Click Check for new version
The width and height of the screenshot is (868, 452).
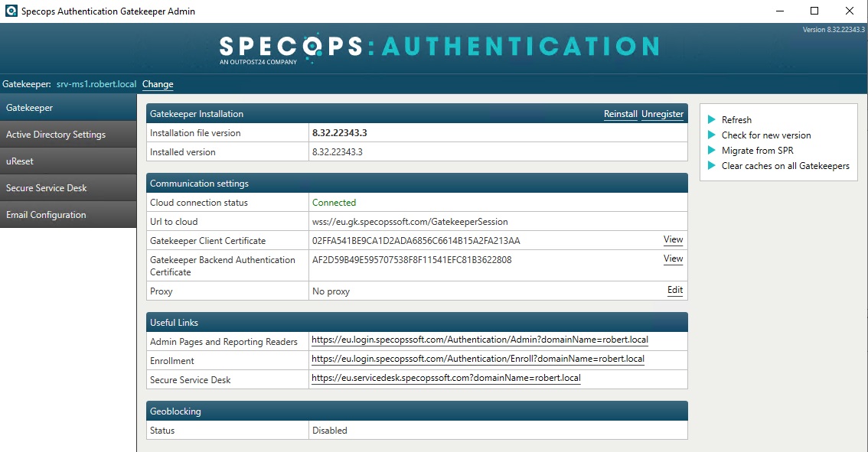click(x=766, y=135)
